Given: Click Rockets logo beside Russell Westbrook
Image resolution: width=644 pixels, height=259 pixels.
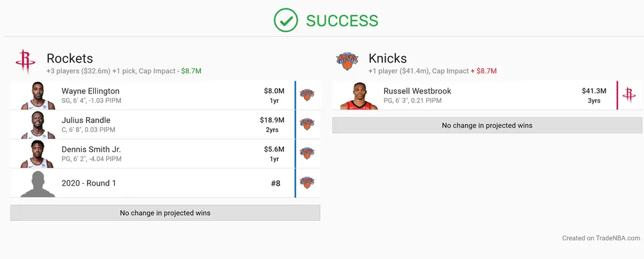Looking at the screenshot, I should point(629,95).
